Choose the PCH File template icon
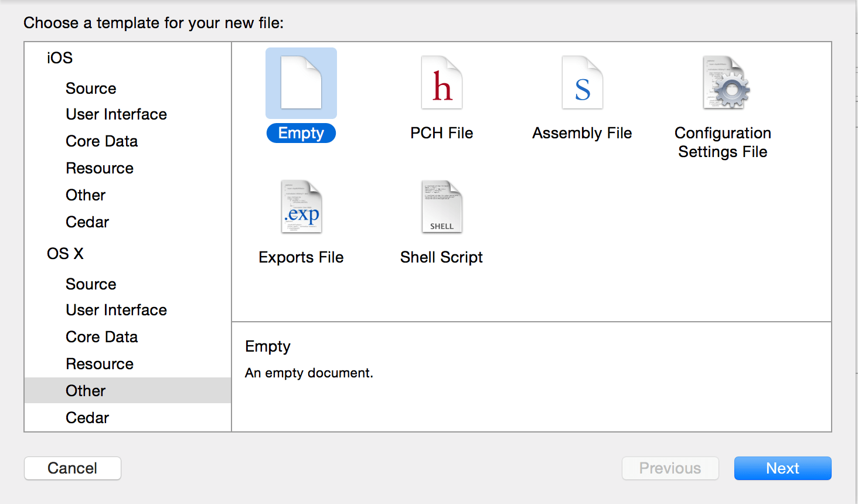The width and height of the screenshot is (858, 504). point(442,83)
